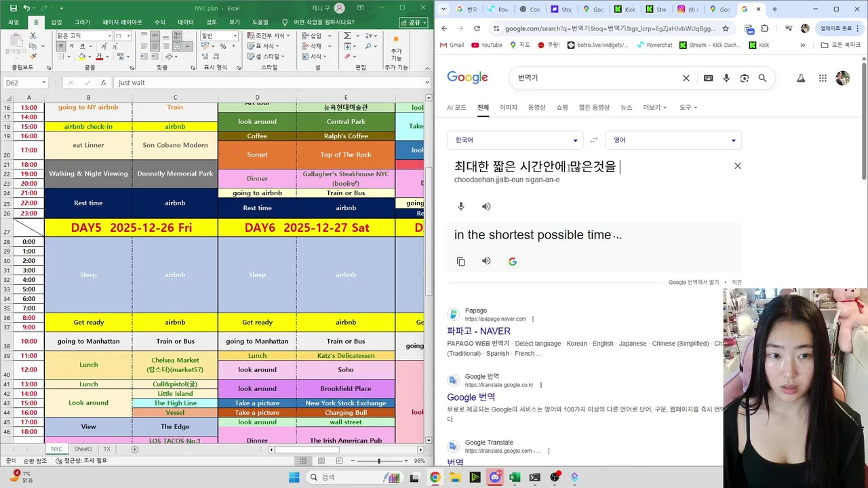Open the 수식 ribbon tab
Screen dimensions: 868x488
(160, 22)
